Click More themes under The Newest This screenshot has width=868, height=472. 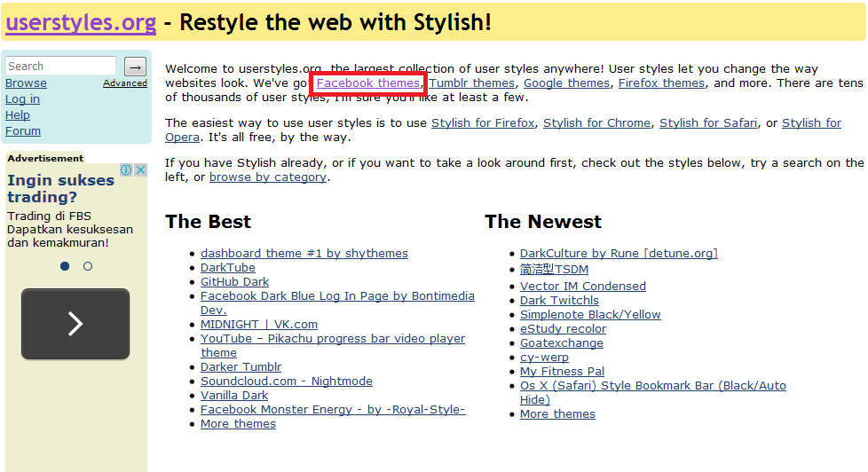557,414
